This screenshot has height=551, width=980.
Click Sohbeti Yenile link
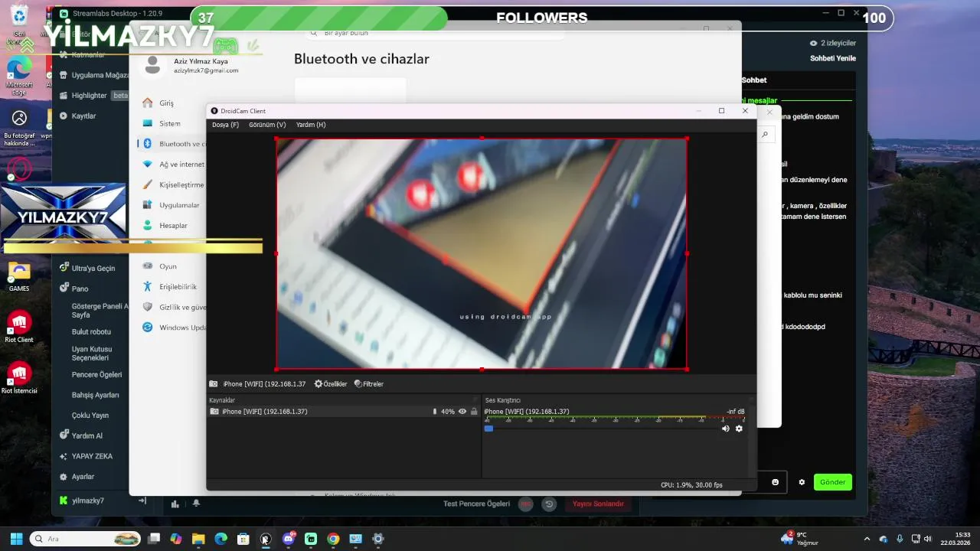click(x=833, y=58)
